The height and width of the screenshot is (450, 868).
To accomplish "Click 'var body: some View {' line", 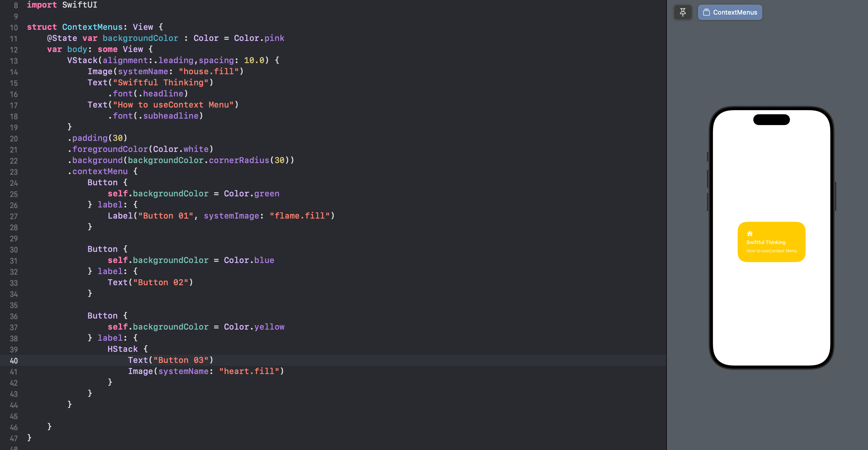I will click(x=100, y=49).
